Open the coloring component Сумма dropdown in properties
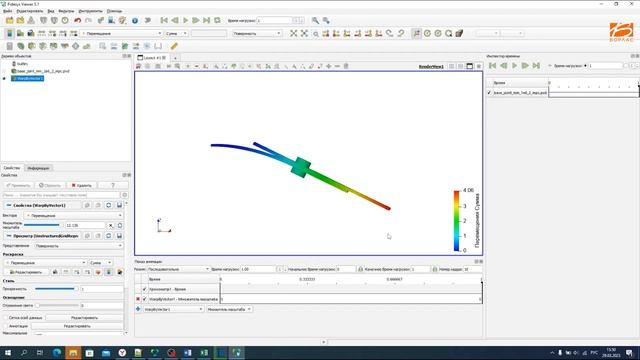Image resolution: width=640 pixels, height=360 pixels. (100, 263)
